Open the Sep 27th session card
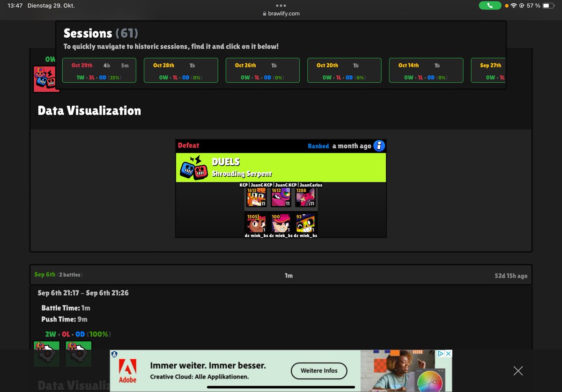 tap(488, 71)
